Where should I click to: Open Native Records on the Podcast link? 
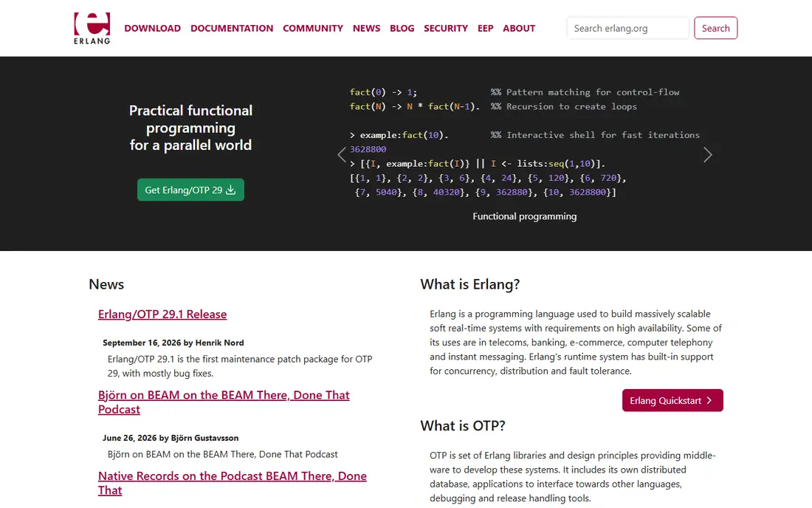[233, 483]
